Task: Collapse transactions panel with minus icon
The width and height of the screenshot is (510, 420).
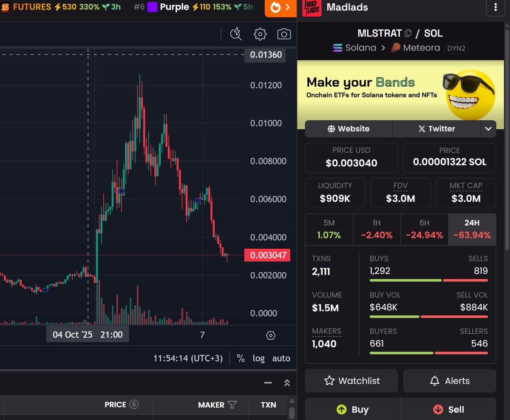Action: 268,383
